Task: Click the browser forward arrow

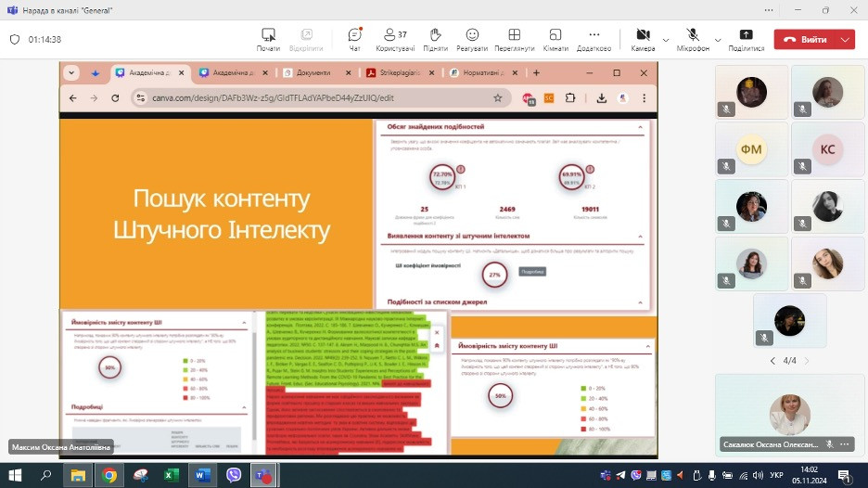Action: coord(94,98)
